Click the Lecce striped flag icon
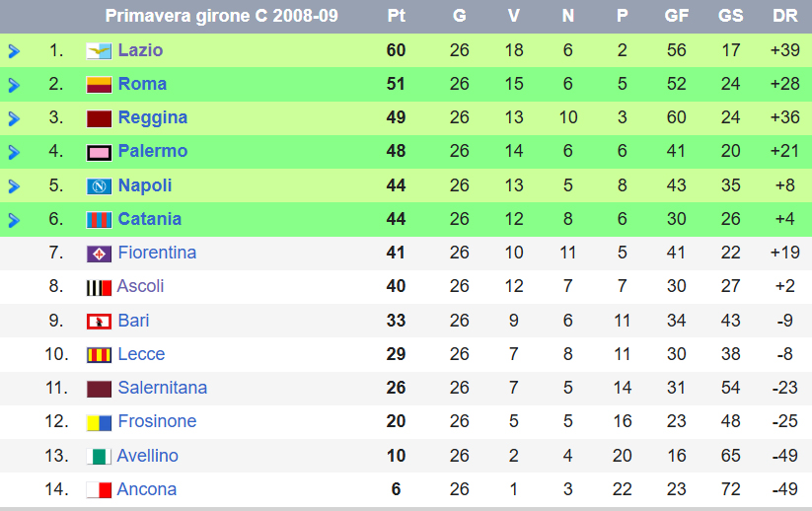This screenshot has height=511, width=812. [99, 355]
